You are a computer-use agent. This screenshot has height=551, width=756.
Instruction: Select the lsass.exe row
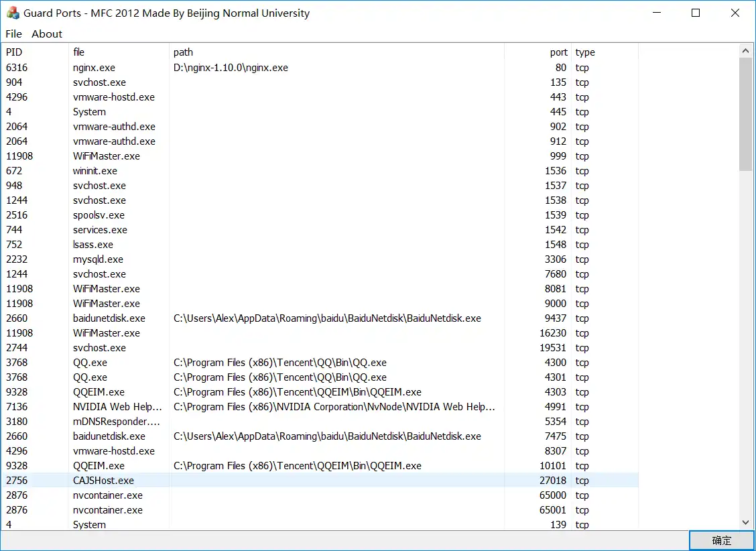click(x=320, y=245)
